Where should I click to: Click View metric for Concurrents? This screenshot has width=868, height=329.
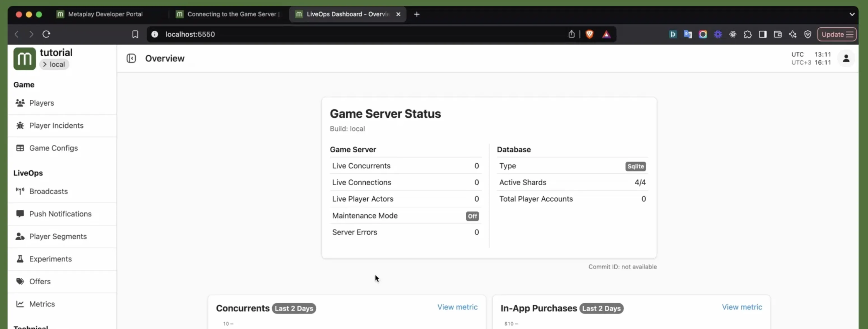(457, 307)
